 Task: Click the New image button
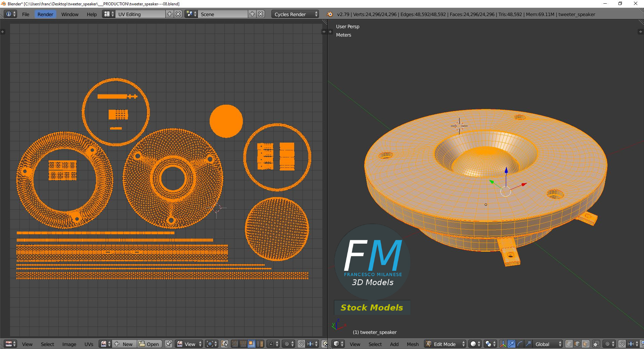coord(124,344)
